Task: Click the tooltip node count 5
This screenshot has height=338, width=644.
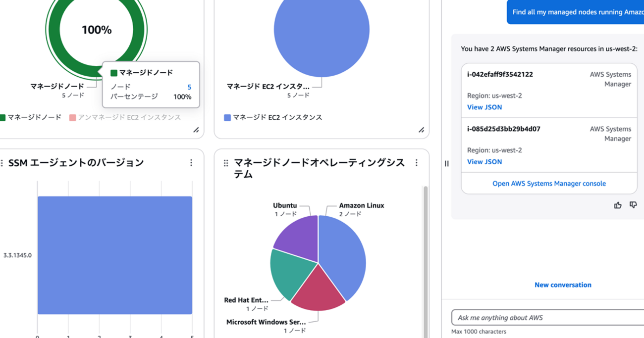Action: tap(189, 87)
